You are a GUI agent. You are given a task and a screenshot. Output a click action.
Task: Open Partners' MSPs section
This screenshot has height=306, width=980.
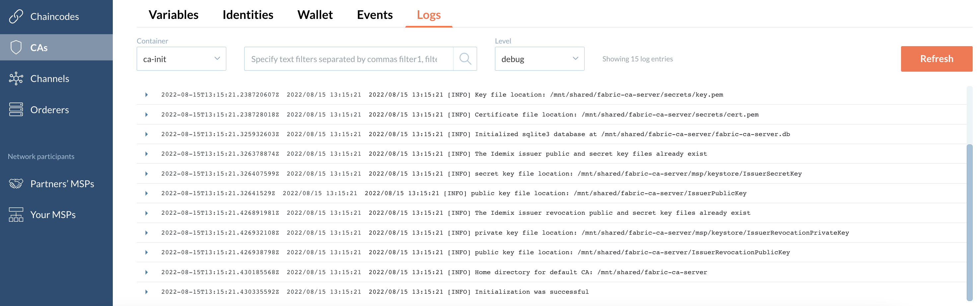tap(62, 184)
